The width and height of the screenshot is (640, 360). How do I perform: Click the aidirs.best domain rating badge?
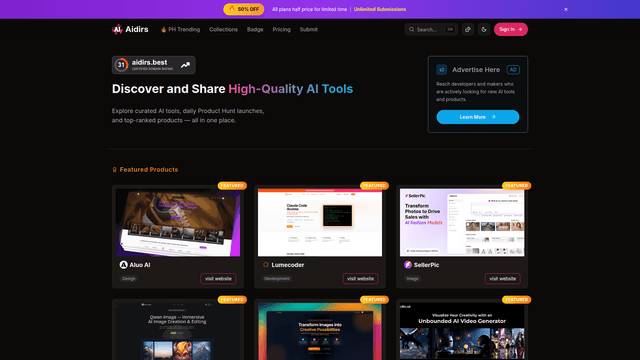tap(153, 65)
